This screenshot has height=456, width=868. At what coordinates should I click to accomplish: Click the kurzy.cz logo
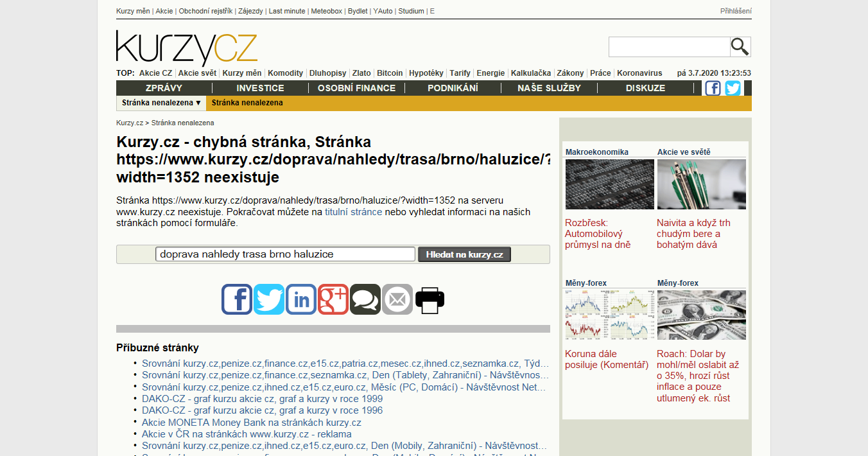[187, 48]
